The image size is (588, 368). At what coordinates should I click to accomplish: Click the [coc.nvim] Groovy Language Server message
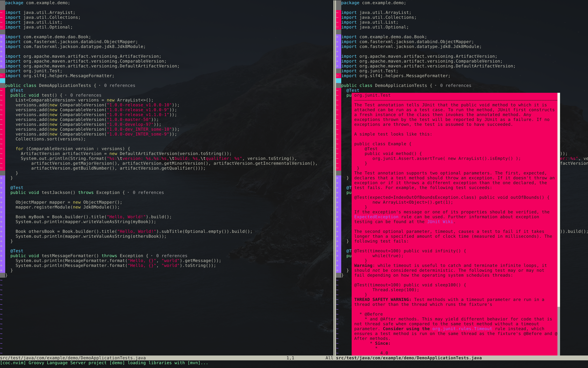pos(104,363)
